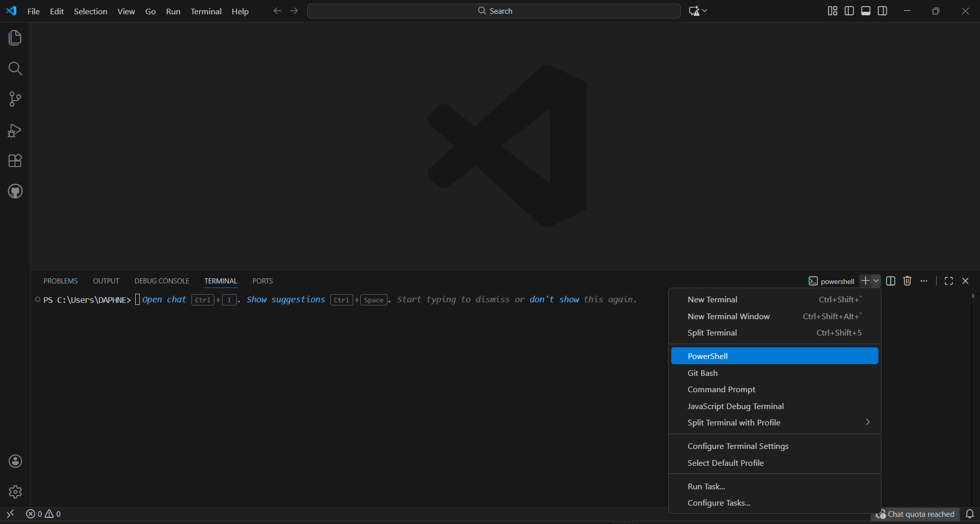Open the Run and Debug view

coord(15,130)
